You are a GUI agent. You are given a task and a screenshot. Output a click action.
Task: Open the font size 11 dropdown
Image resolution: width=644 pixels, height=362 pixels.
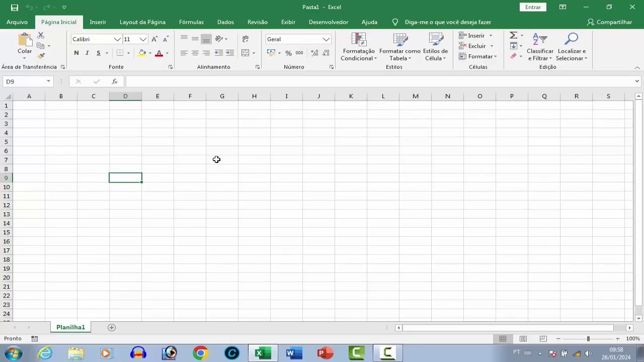click(143, 39)
